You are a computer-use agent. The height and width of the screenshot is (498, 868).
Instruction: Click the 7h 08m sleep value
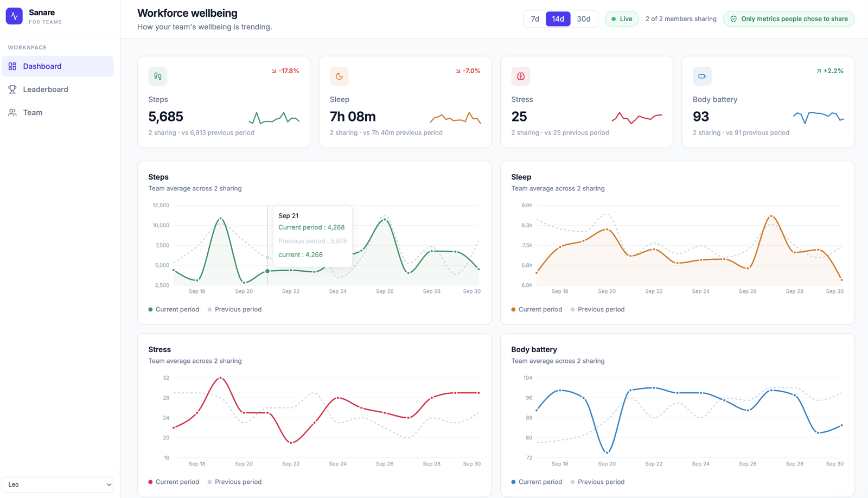coord(353,117)
